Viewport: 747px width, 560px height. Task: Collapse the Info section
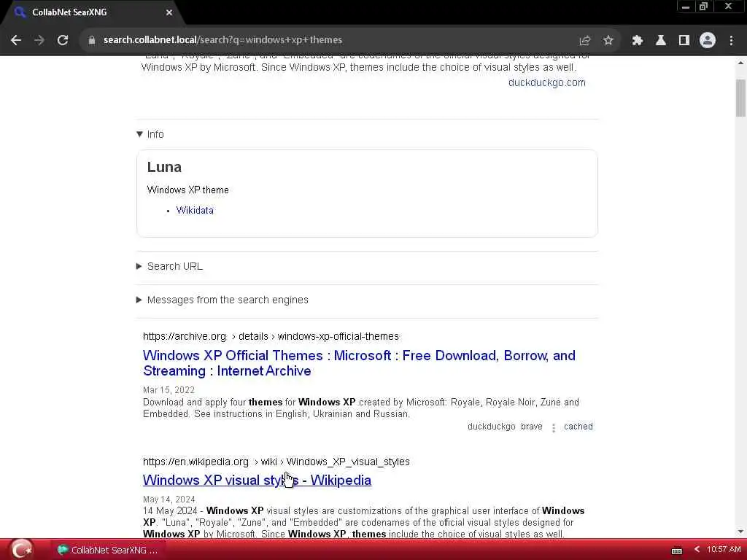[x=150, y=134]
